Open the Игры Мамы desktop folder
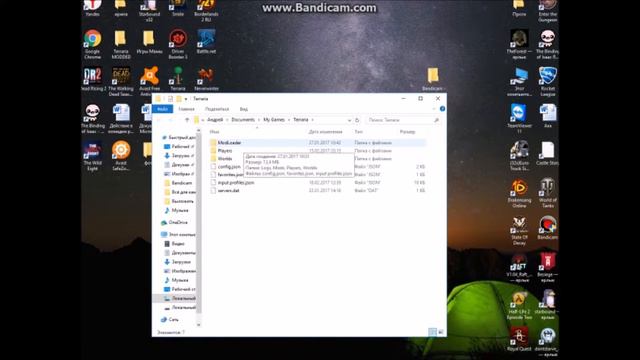 pos(149,42)
